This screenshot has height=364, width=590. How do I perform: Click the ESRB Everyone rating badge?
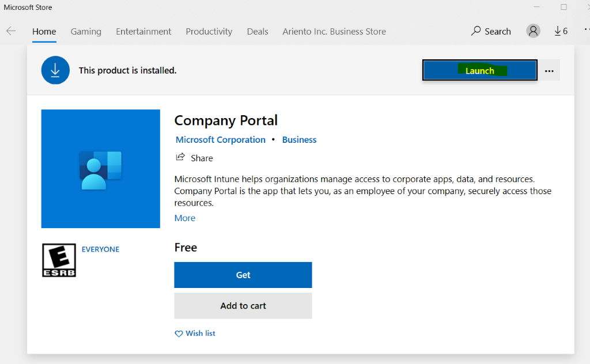[x=59, y=260]
